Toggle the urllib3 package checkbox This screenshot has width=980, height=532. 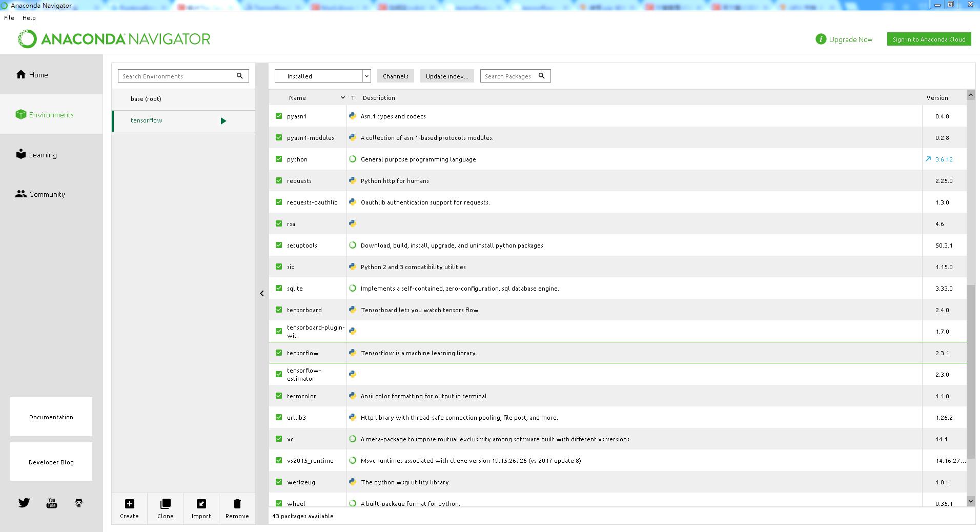click(279, 417)
